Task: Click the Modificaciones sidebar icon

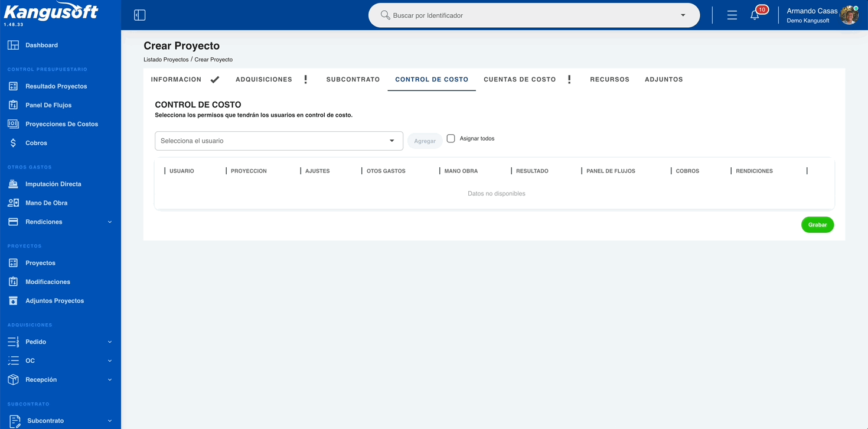Action: pos(13,282)
